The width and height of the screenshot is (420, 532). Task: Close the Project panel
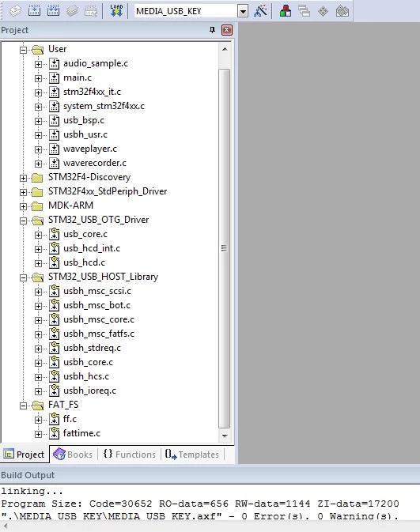click(227, 30)
